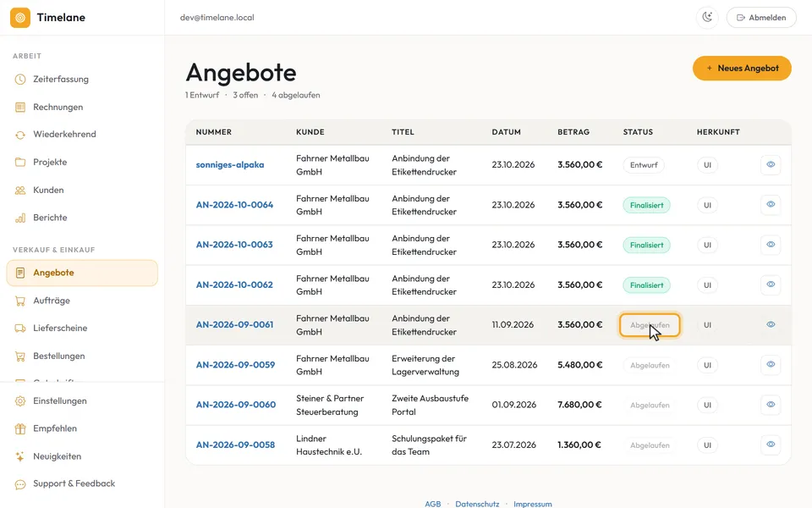The image size is (812, 508).
Task: Open Support & Feedback
Action: 82,483
